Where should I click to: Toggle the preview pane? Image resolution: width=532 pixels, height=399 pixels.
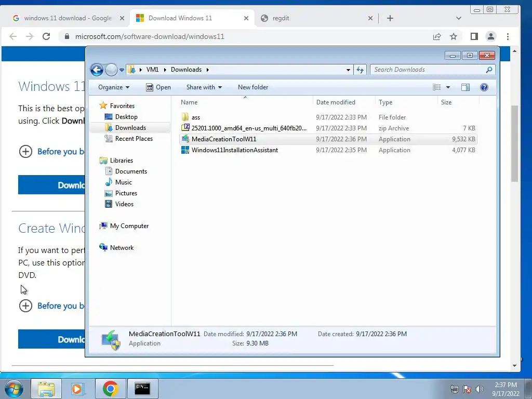pyautogui.click(x=465, y=87)
